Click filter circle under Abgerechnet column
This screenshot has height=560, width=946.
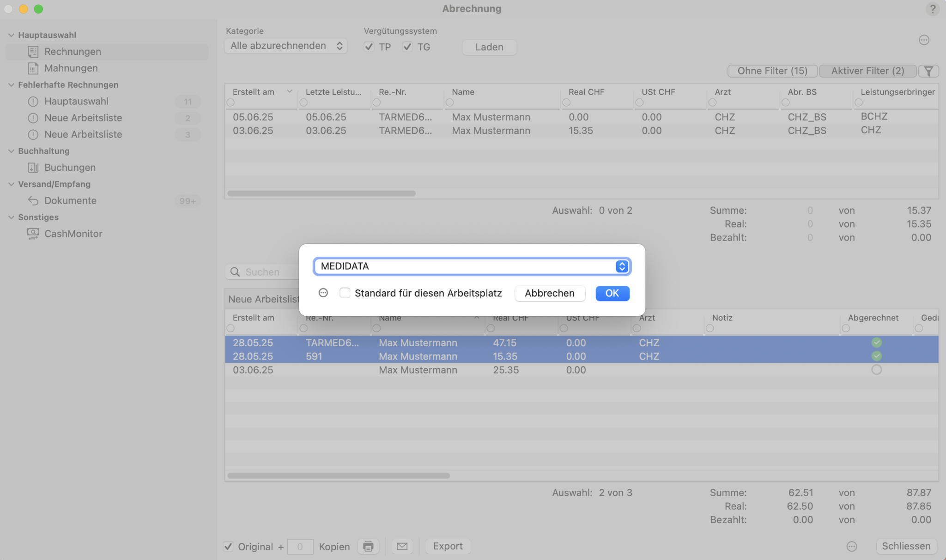846,328
